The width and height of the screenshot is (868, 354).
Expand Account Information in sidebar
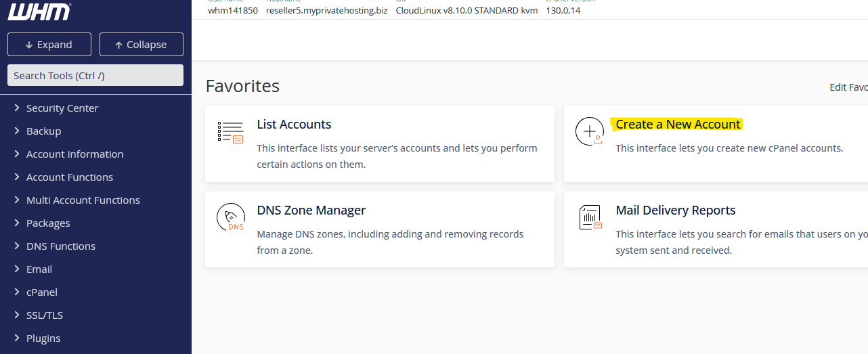coord(74,154)
